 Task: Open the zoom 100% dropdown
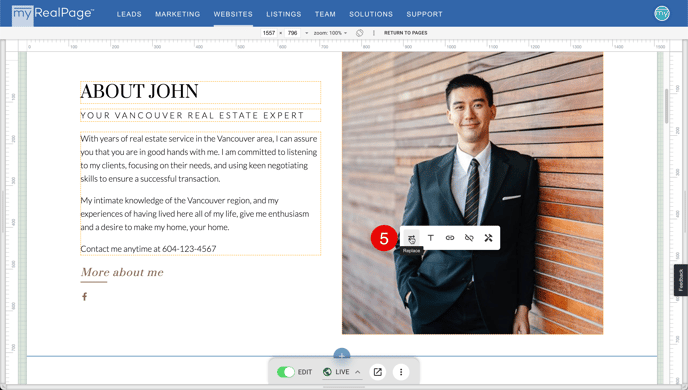(x=330, y=33)
